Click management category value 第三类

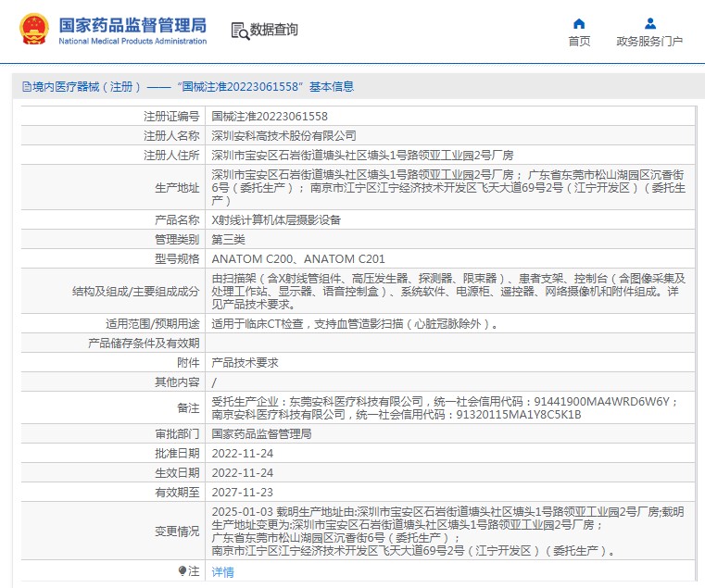tap(229, 239)
